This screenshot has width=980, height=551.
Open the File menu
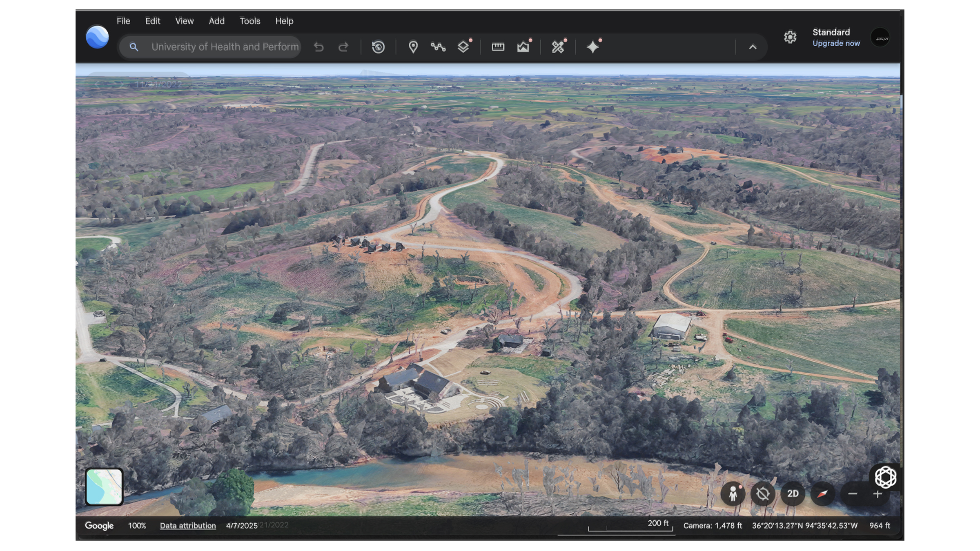click(123, 21)
